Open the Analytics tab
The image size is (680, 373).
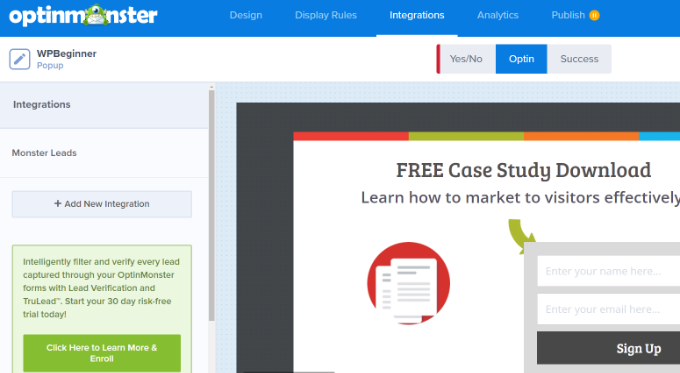pyautogui.click(x=498, y=15)
